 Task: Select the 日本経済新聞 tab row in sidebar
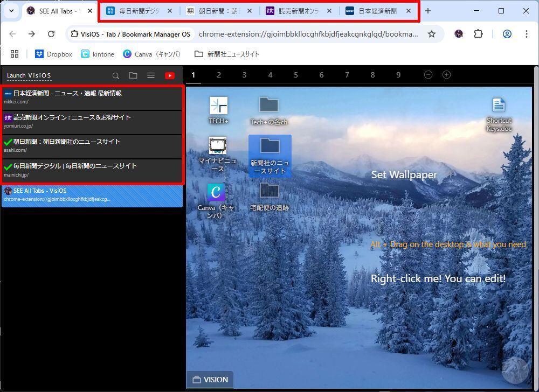coord(92,98)
